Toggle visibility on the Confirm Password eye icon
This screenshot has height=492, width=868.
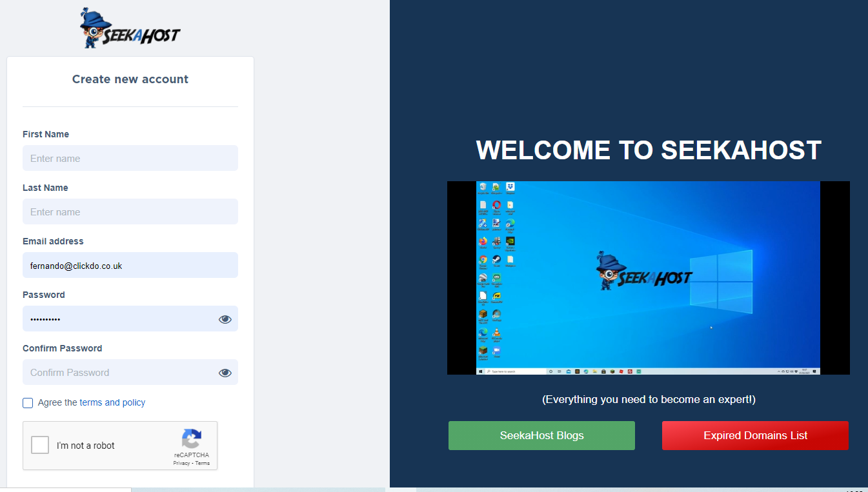tap(225, 373)
